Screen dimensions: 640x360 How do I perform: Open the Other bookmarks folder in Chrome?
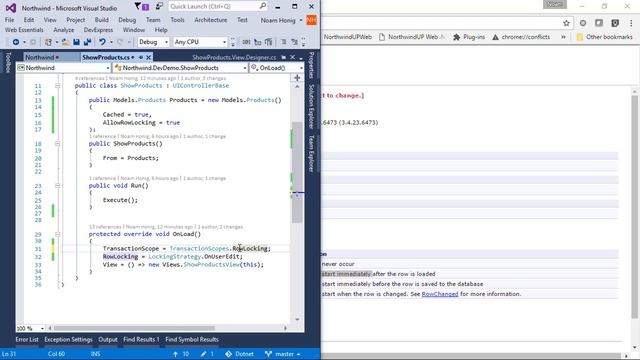604,37
